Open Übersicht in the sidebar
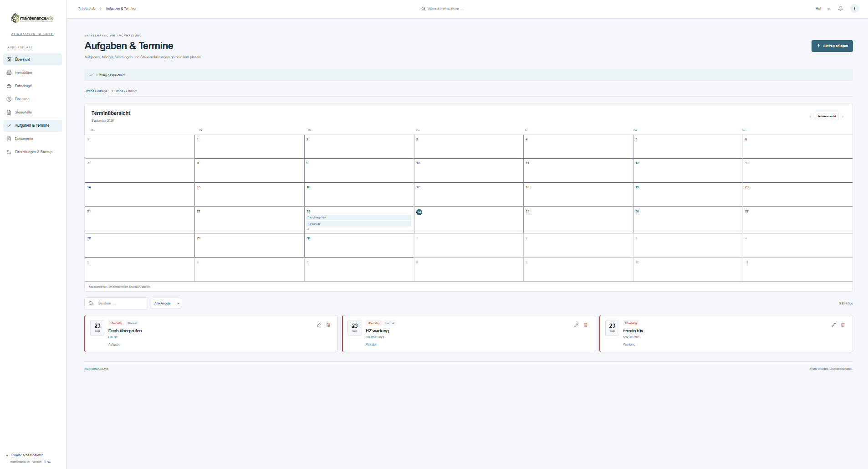868x469 pixels. click(32, 59)
